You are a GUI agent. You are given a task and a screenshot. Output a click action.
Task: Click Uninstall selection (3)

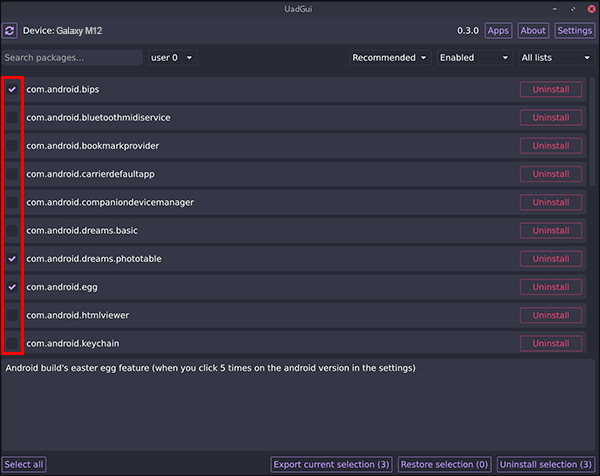click(x=546, y=465)
